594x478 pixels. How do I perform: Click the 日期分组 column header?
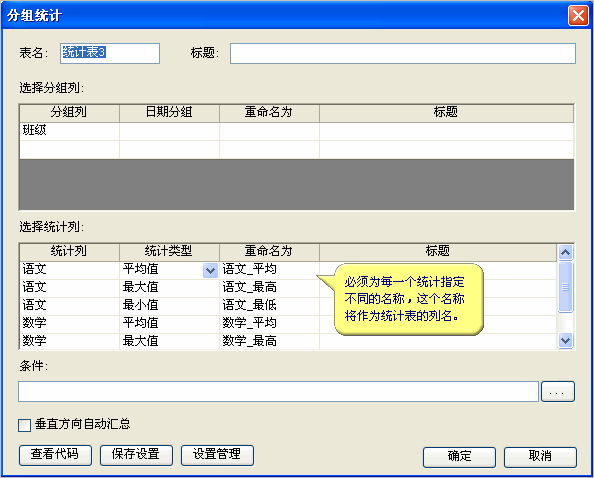169,112
